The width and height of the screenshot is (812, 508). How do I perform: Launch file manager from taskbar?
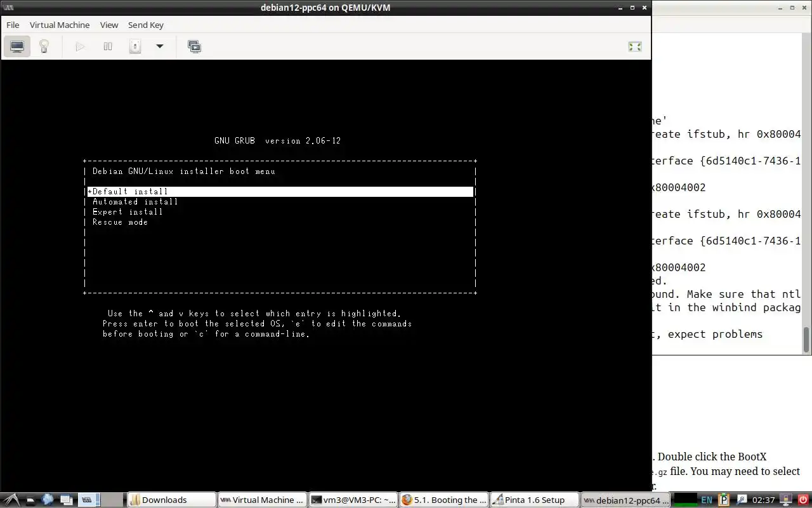tap(30, 500)
